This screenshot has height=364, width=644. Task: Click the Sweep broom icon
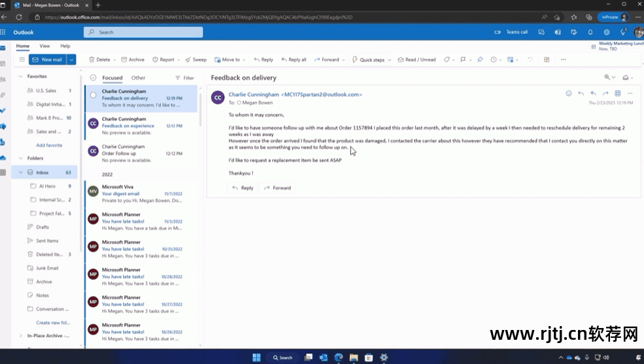point(188,60)
